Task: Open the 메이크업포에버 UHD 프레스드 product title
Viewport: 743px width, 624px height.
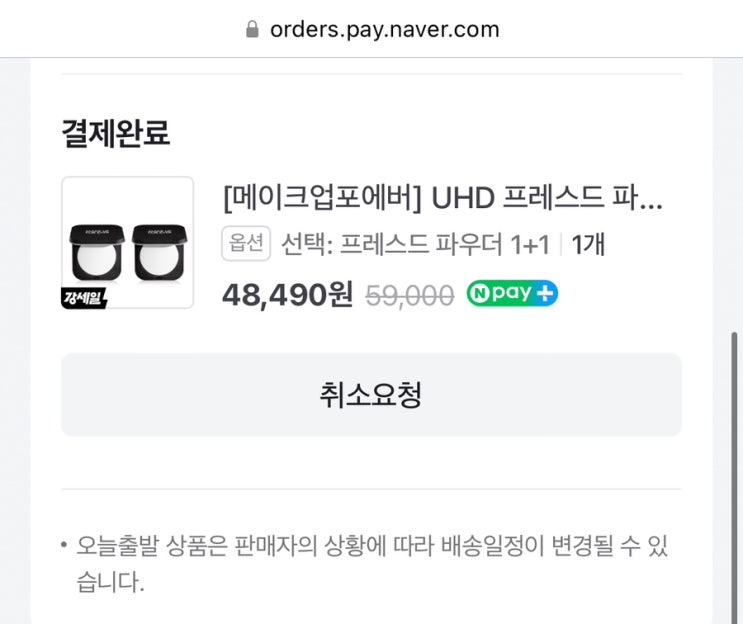Action: (442, 198)
